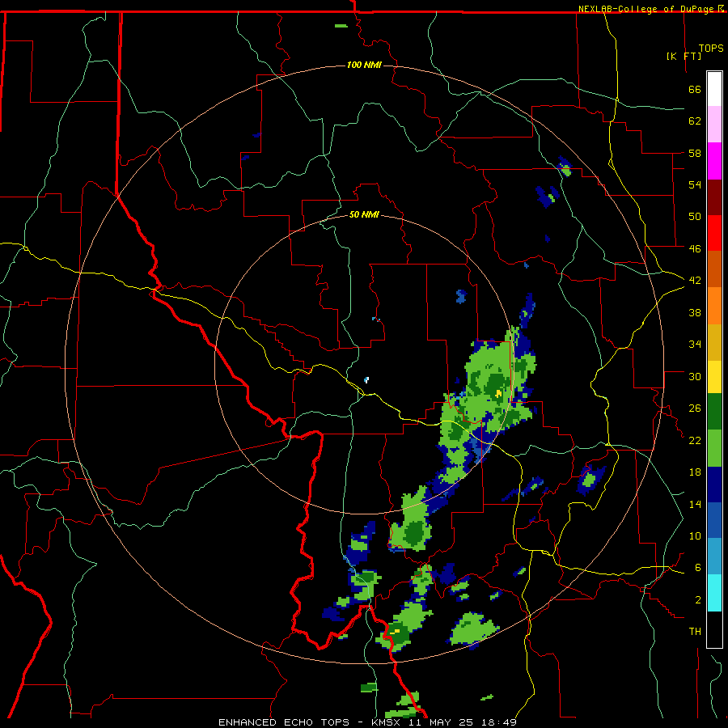Image resolution: width=728 pixels, height=728 pixels.
Task: Click the yellow 34 kft legend swatch
Action: 714,376
